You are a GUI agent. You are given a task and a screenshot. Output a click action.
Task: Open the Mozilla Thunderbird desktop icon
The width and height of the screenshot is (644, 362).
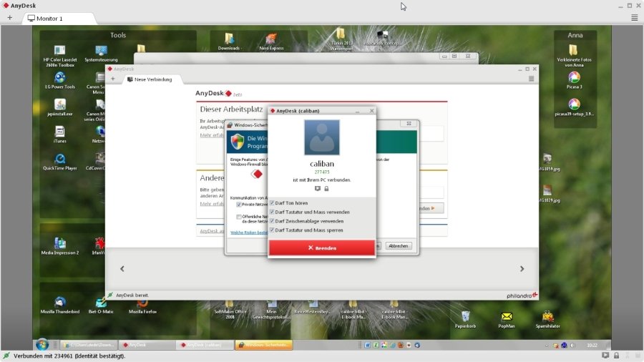[60, 305]
